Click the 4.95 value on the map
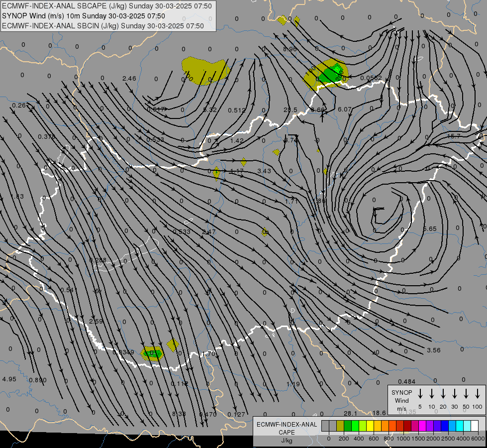487x448 pixels. click(9, 379)
